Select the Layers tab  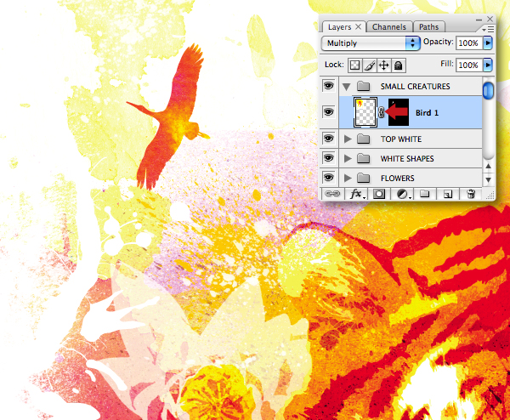(339, 26)
